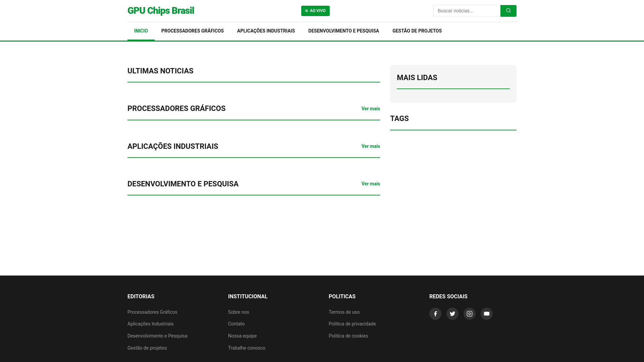The width and height of the screenshot is (644, 362).
Task: Open Gestão de Projetos in the top menu
Action: coord(417,31)
